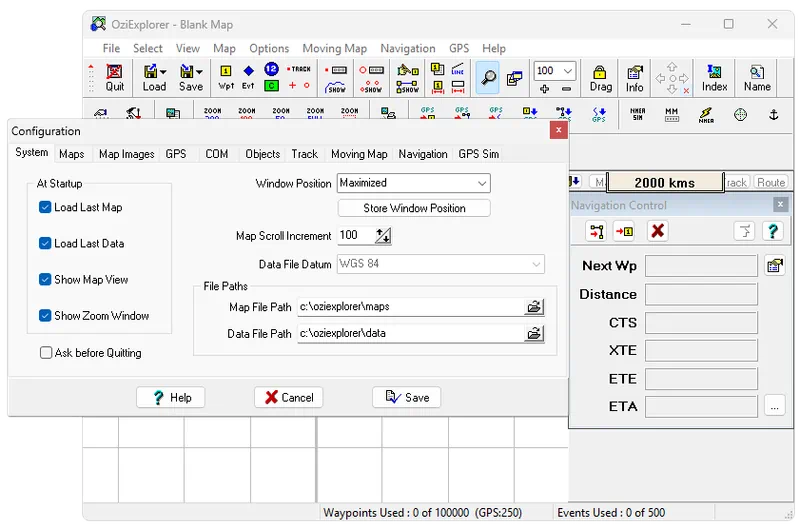Open the Navigation configuration tab
Image resolution: width=800 pixels, height=530 pixels.
pos(423,154)
